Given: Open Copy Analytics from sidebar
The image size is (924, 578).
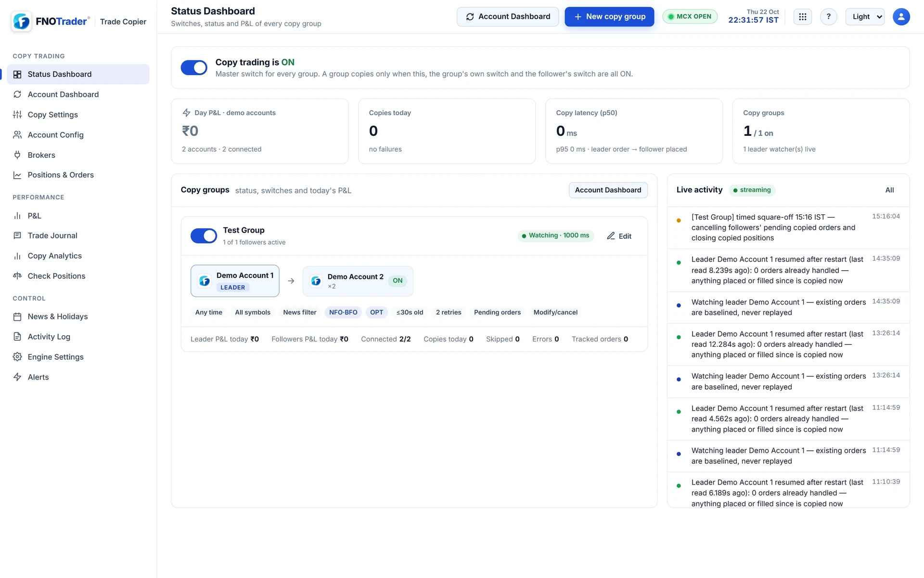Looking at the screenshot, I should 78,256.
